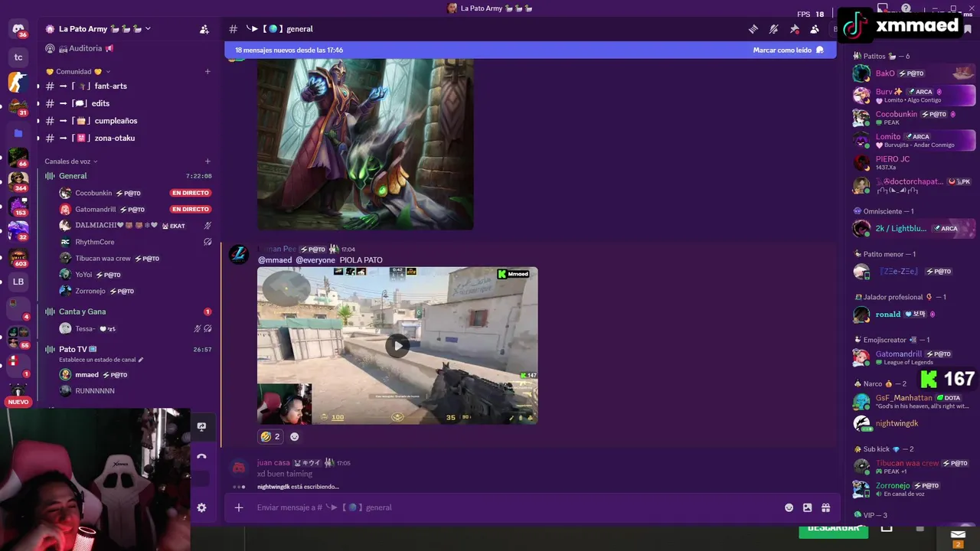Image resolution: width=980 pixels, height=551 pixels.
Task: Focus the Enviar mensaje input field
Action: point(513,507)
